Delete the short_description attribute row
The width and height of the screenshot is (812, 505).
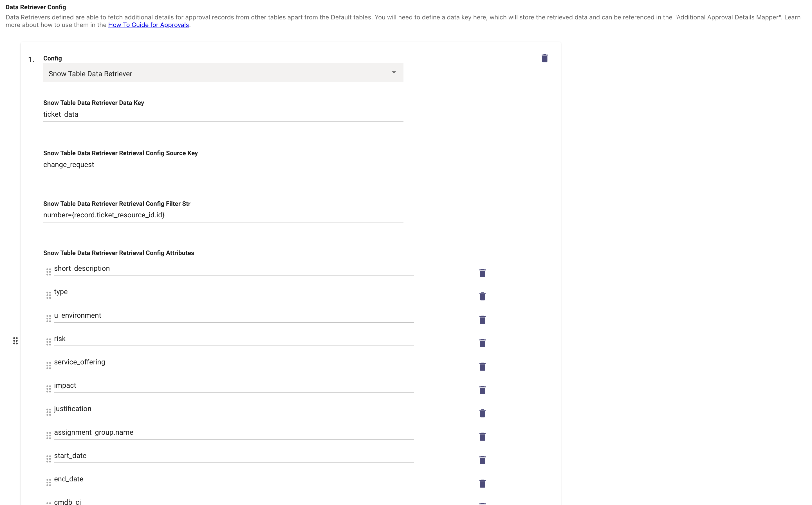pos(482,273)
